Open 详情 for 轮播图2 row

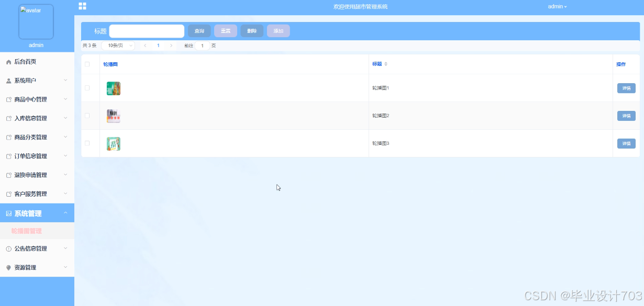[626, 116]
